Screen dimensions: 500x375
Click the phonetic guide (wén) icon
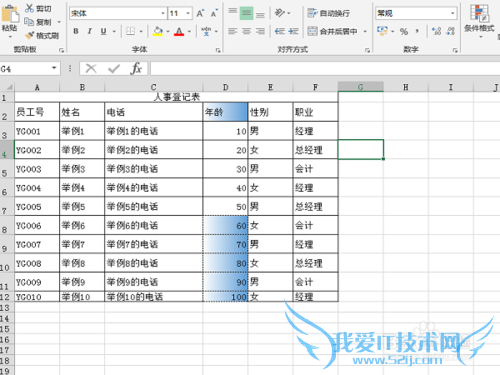pos(206,31)
